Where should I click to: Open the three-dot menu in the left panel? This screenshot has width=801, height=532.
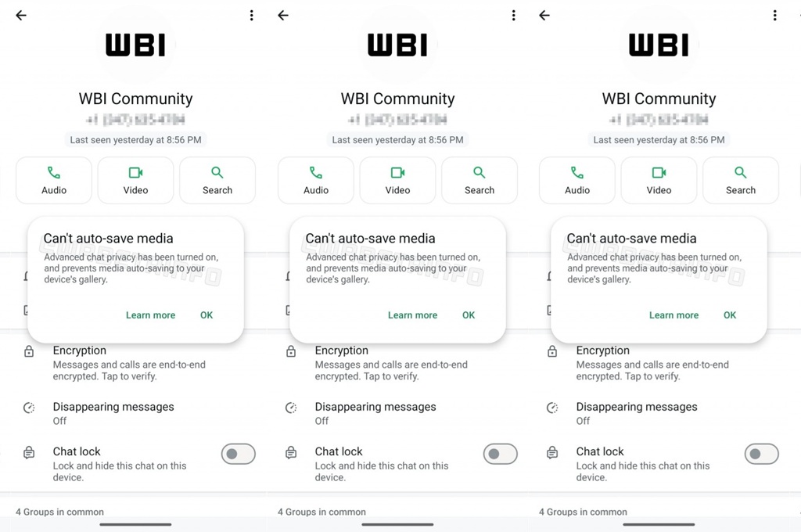(x=251, y=16)
